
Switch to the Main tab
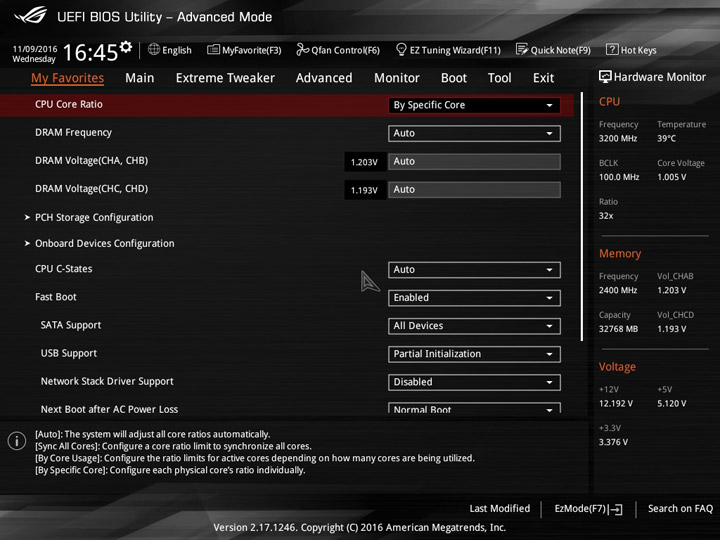[140, 78]
